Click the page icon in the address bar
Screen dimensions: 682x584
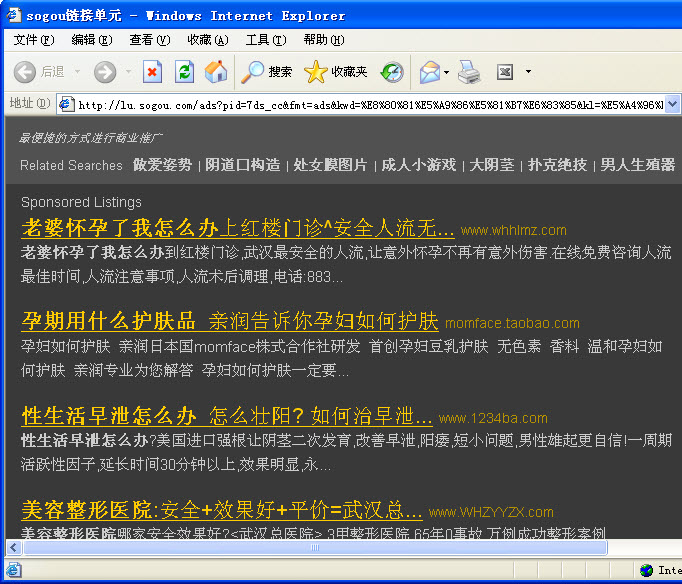click(x=67, y=104)
